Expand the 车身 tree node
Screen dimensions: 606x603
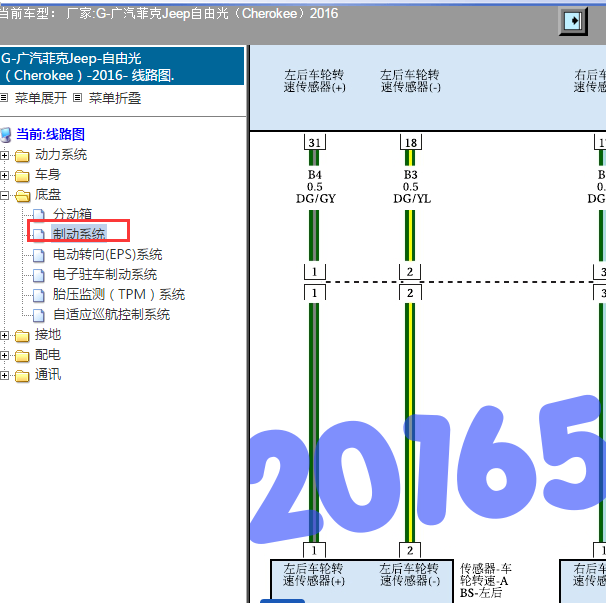tap(4, 175)
